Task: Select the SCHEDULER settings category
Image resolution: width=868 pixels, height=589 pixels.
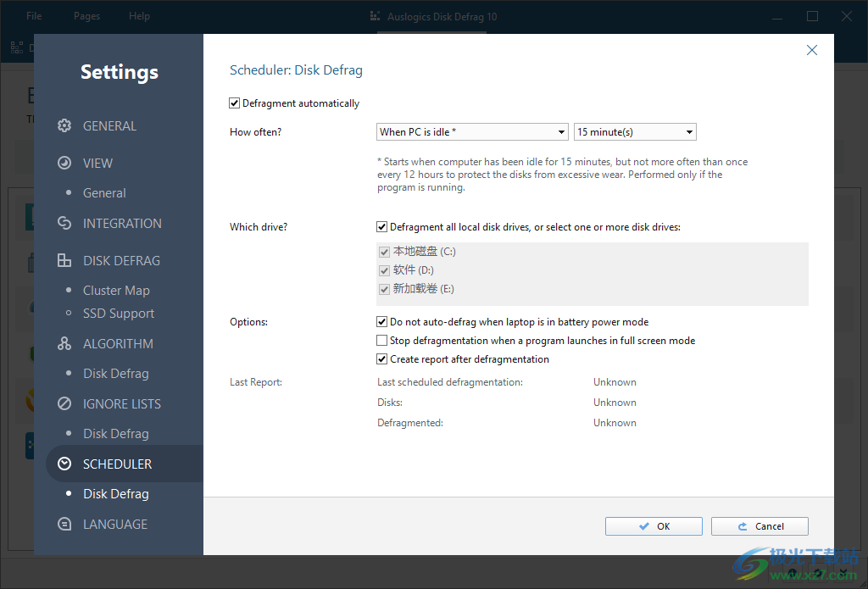Action: pyautogui.click(x=117, y=464)
